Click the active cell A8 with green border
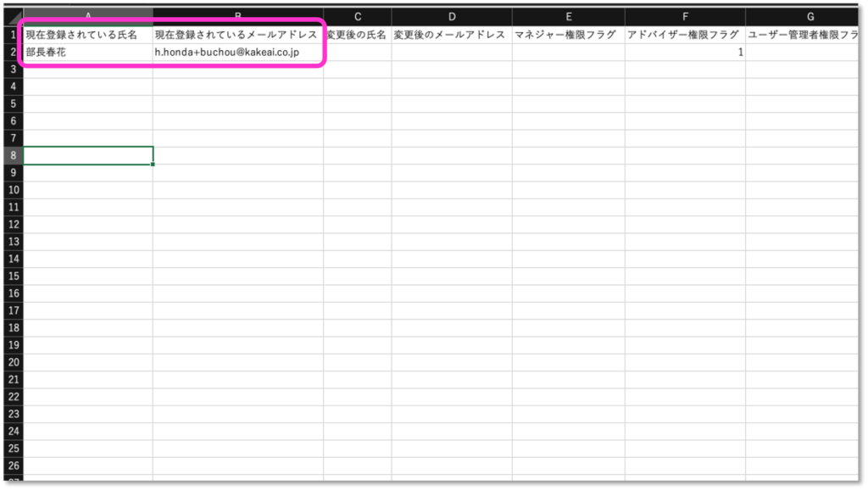Viewport: 868px width, 491px height. (88, 155)
